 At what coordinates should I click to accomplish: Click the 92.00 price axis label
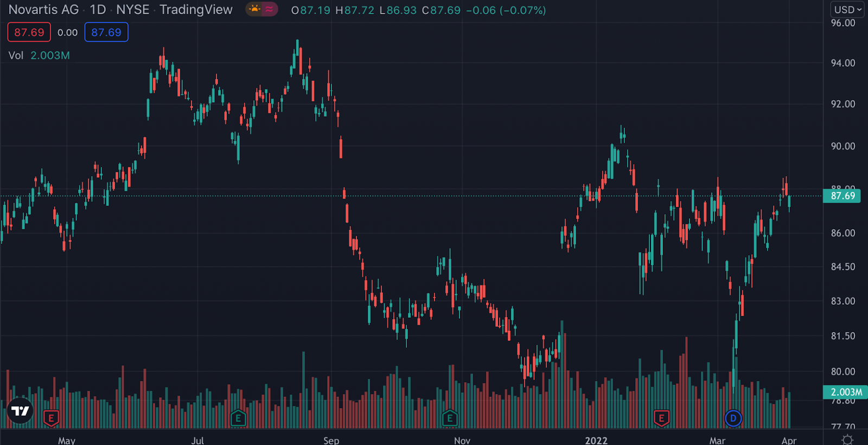pyautogui.click(x=843, y=104)
